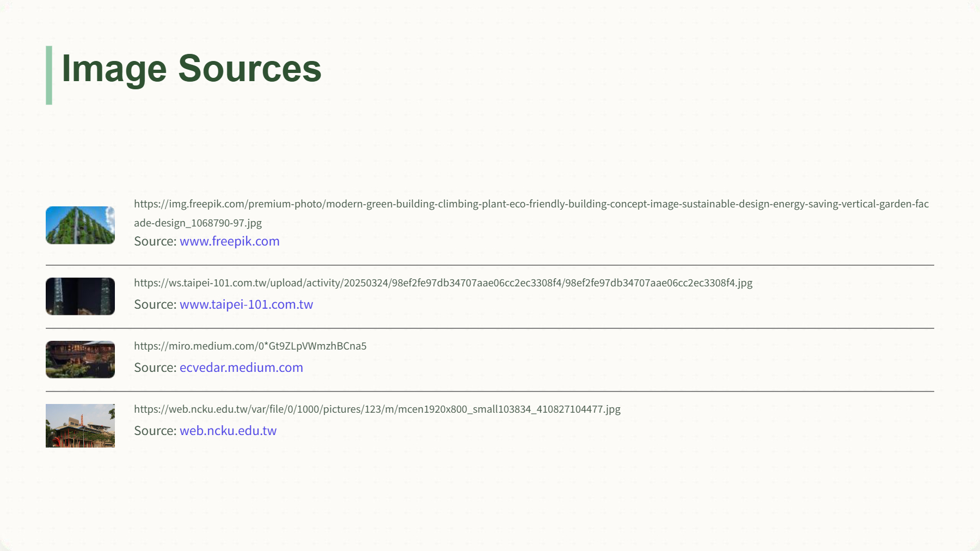Open the www.freepik.com source link
The height and width of the screenshot is (551, 980).
point(229,241)
